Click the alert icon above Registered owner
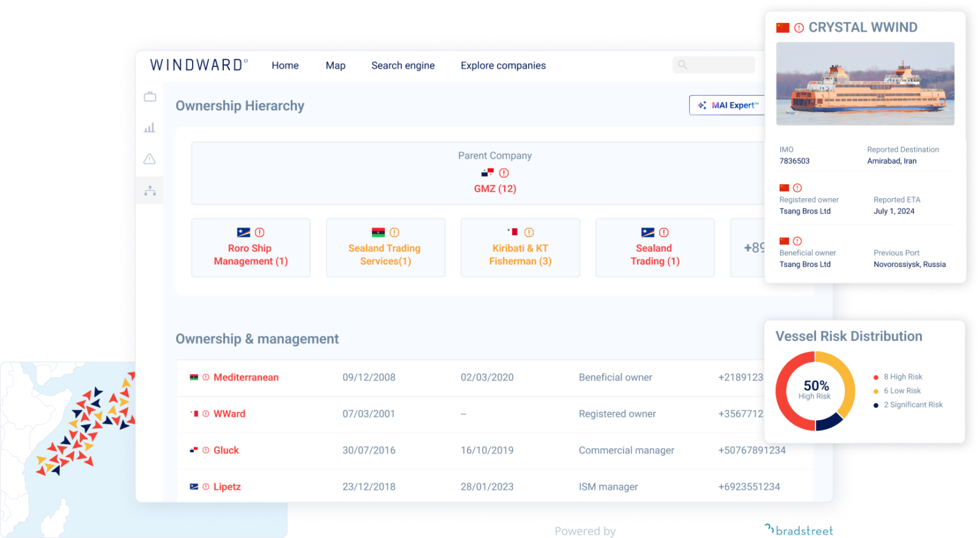Image resolution: width=980 pixels, height=538 pixels. [798, 188]
